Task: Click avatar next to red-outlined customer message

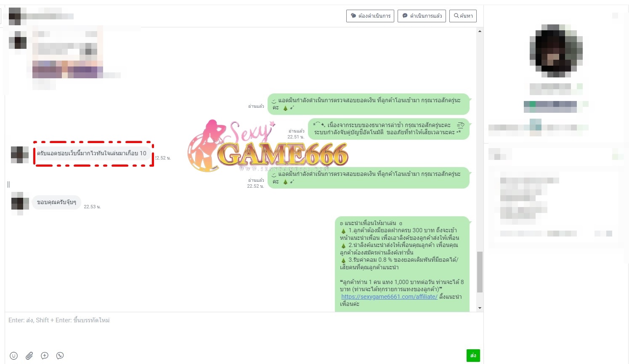Action: [19, 154]
